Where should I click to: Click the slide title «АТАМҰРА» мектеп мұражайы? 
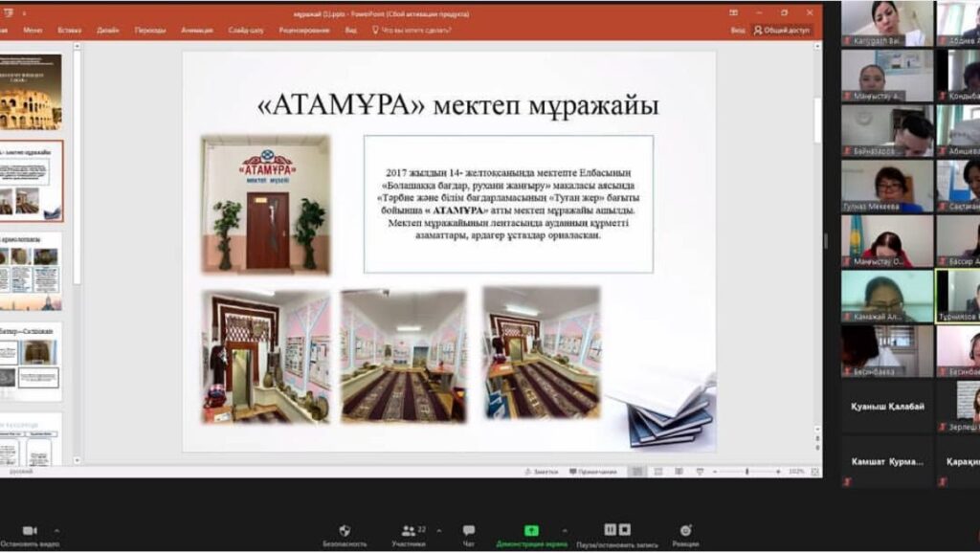click(458, 105)
